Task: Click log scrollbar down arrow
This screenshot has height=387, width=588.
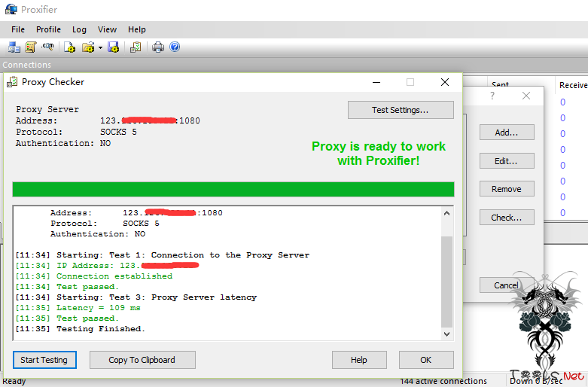Action: (446, 334)
